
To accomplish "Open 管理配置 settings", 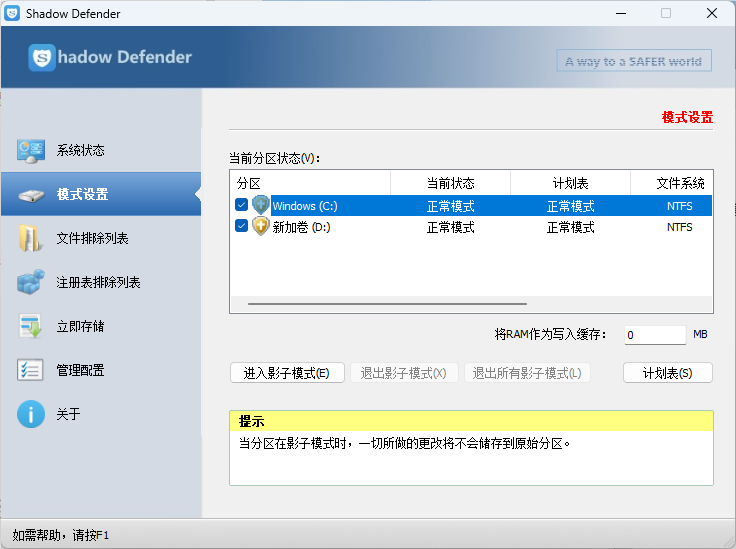I will point(101,370).
